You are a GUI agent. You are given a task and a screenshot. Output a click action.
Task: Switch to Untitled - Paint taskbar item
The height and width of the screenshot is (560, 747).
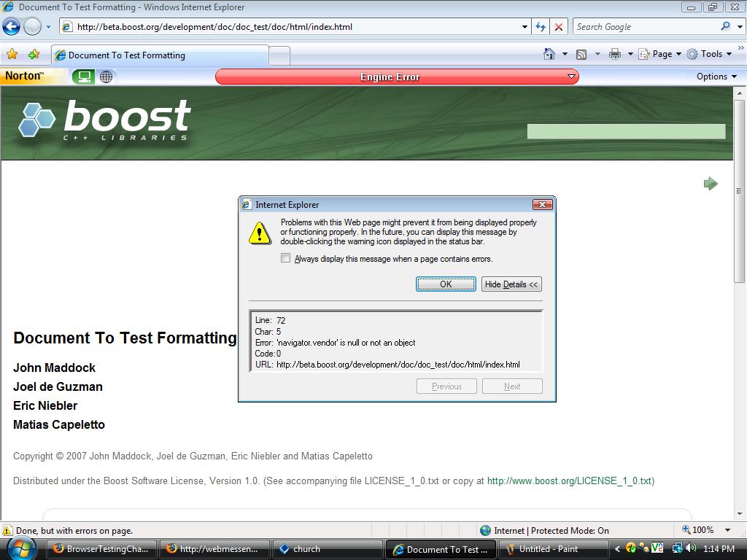tap(554, 549)
